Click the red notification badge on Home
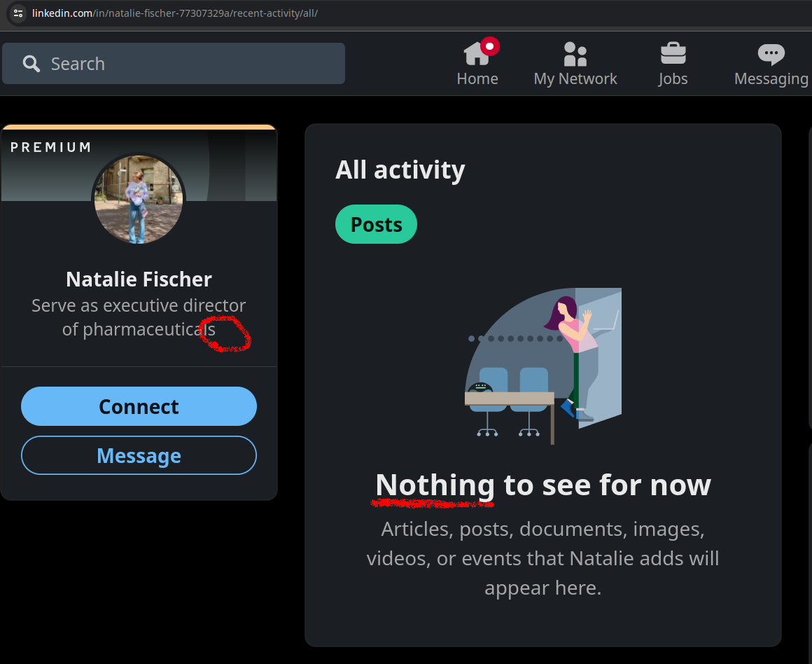The width and height of the screenshot is (812, 664). tap(490, 46)
